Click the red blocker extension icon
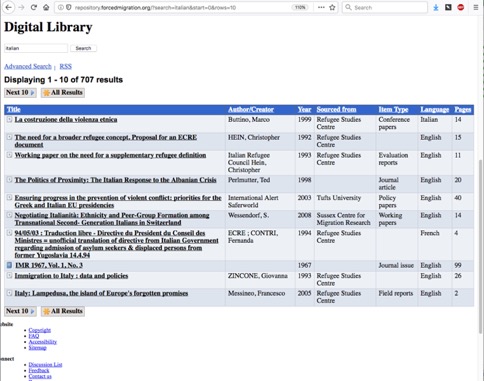 (461, 7)
